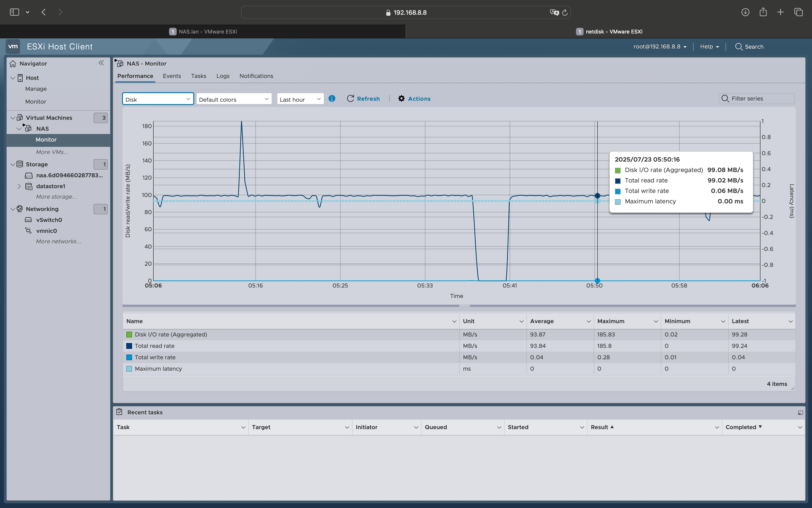
Task: Expand the datastore1 tree node
Action: click(19, 186)
